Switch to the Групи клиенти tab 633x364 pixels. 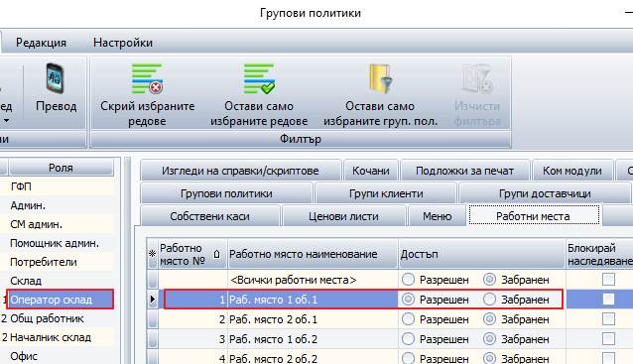(x=386, y=193)
